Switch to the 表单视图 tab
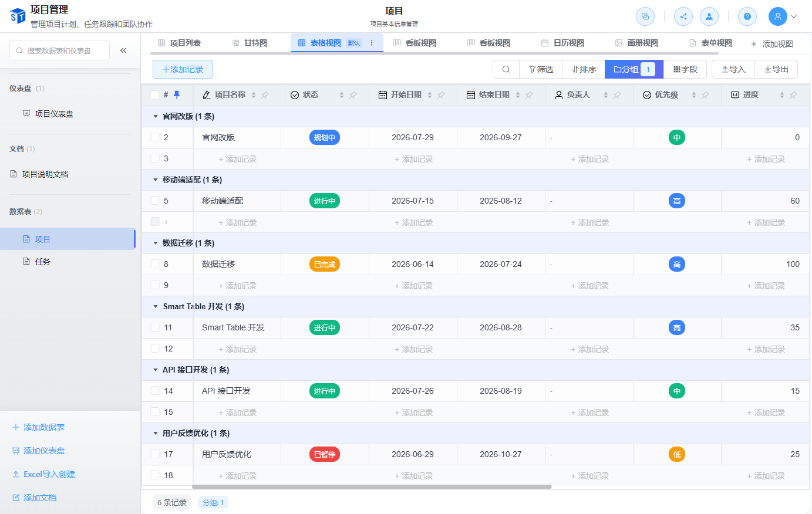 [x=710, y=43]
